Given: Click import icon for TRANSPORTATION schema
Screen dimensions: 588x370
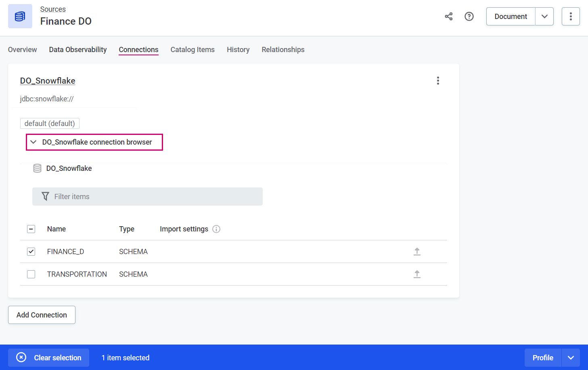Looking at the screenshot, I should pos(417,274).
